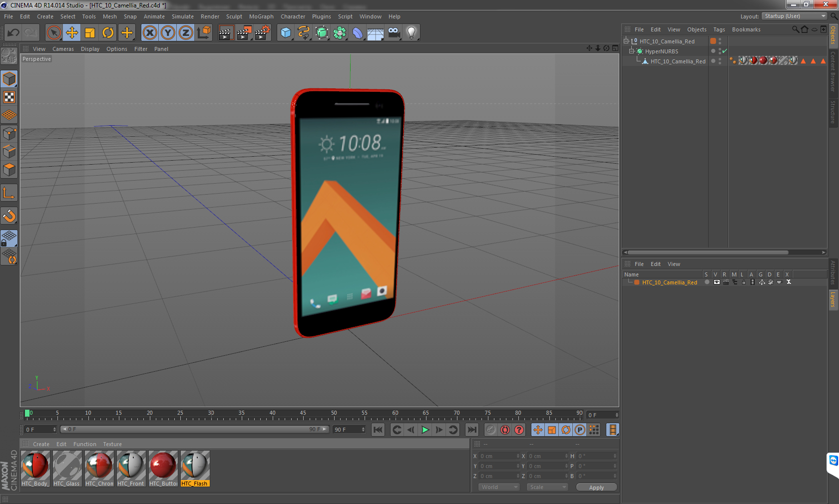Click the timeline preview range slider

tap(195, 429)
